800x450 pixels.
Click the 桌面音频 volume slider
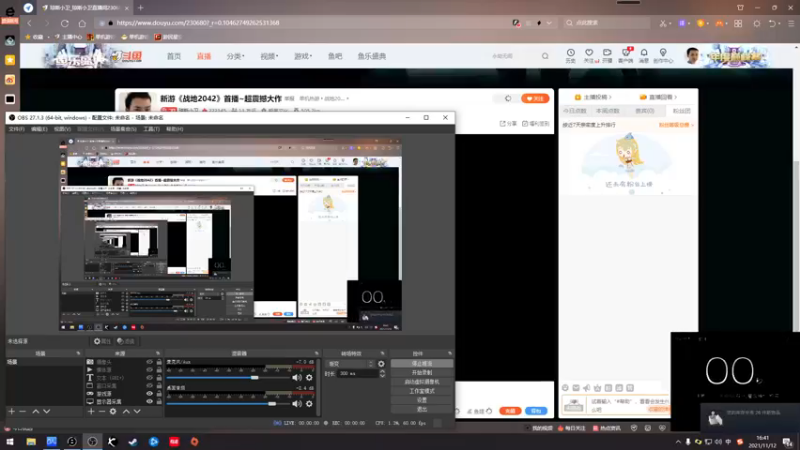point(228,404)
